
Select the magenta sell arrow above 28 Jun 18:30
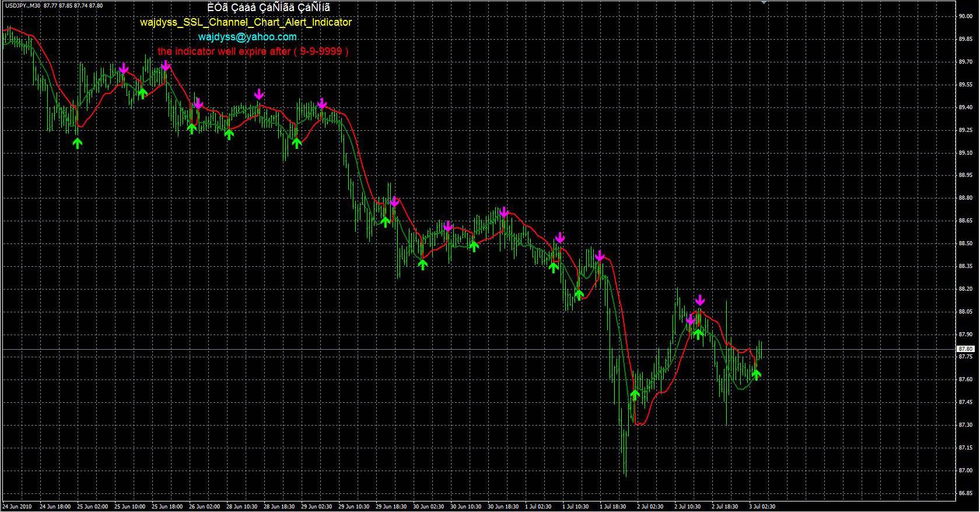[x=259, y=94]
